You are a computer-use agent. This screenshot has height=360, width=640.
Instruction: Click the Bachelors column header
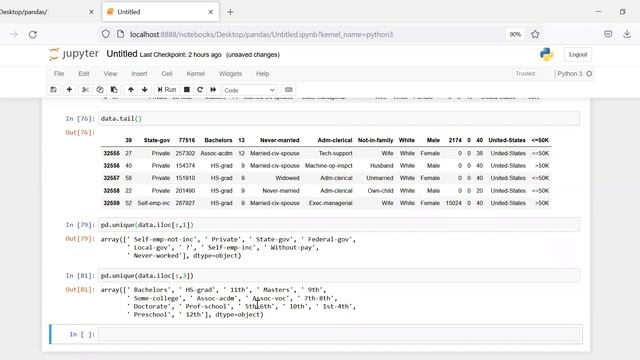click(218, 140)
